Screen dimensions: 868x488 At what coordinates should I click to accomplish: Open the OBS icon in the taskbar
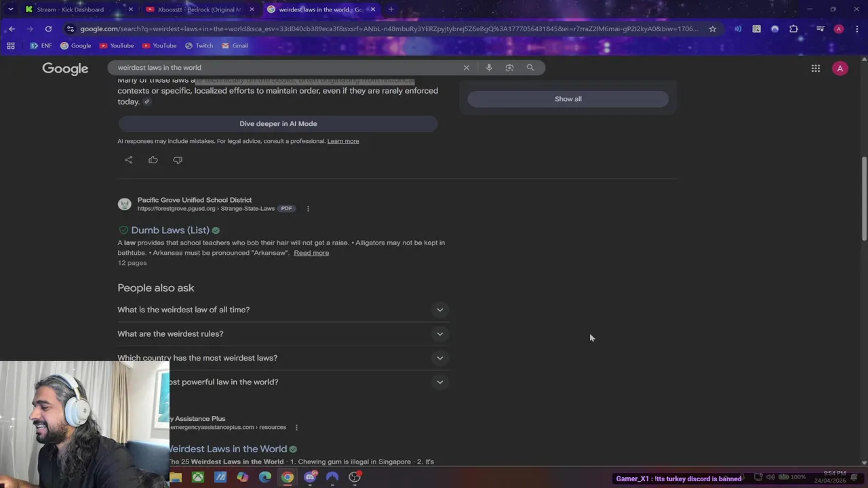(x=355, y=477)
